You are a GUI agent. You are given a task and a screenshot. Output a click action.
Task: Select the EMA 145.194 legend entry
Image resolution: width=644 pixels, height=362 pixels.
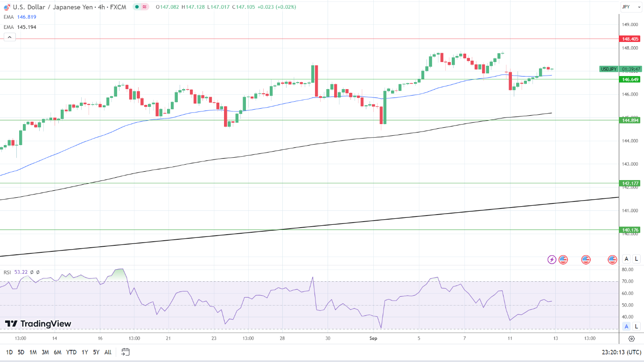click(20, 27)
